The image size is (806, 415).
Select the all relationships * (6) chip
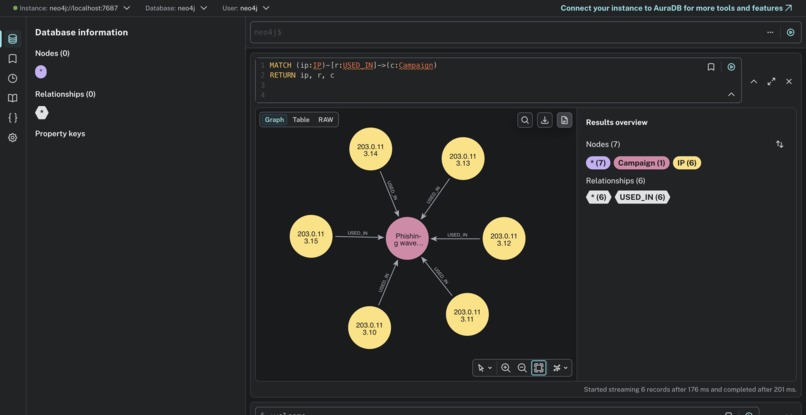click(x=598, y=197)
